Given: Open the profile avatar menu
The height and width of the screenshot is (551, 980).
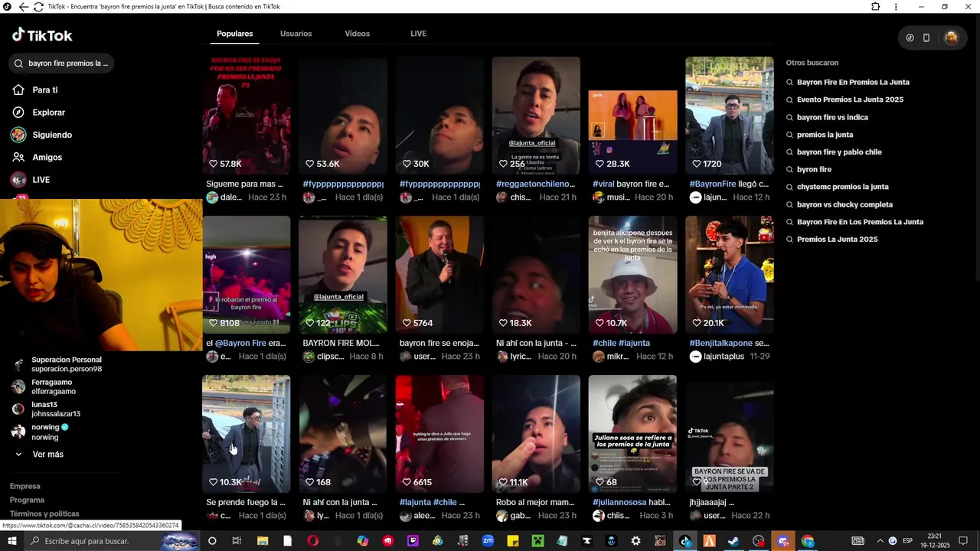Looking at the screenshot, I should (951, 37).
